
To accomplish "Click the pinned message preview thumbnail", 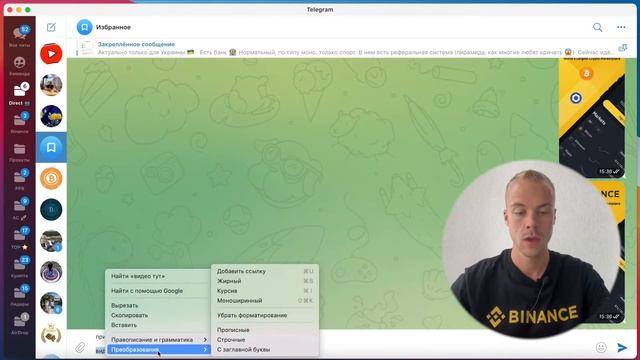I will pos(87,48).
